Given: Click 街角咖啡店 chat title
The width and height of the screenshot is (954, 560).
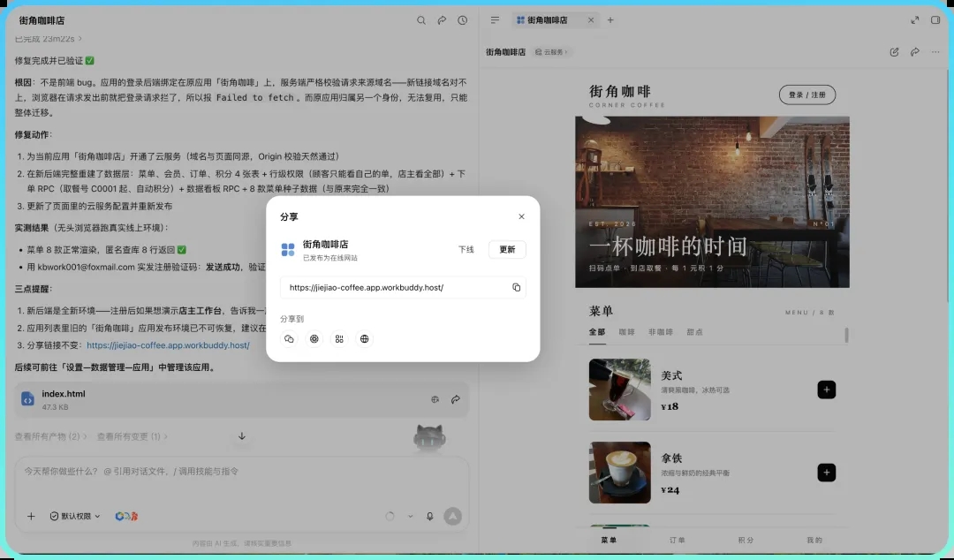Looking at the screenshot, I should coord(42,20).
